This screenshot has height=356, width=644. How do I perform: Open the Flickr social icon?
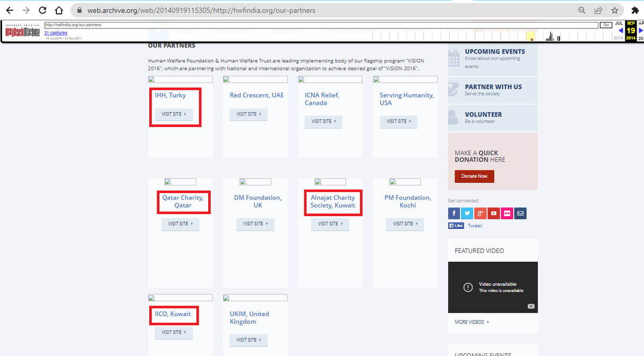coord(507,213)
